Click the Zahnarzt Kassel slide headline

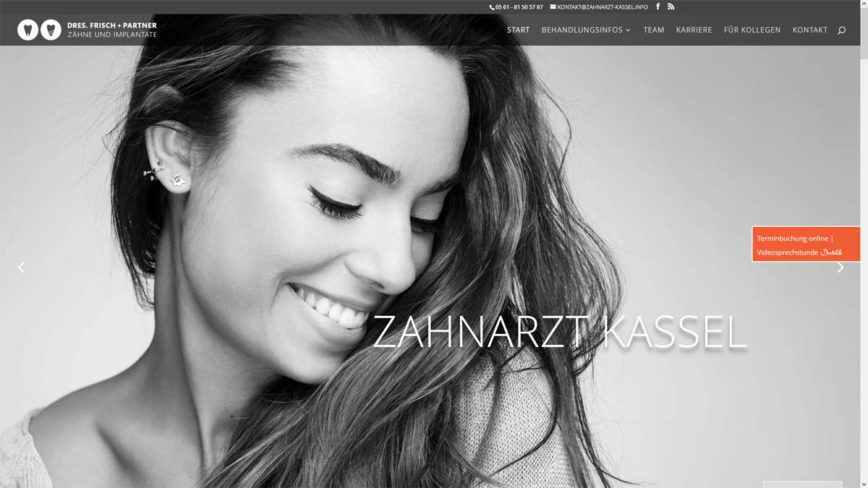558,333
